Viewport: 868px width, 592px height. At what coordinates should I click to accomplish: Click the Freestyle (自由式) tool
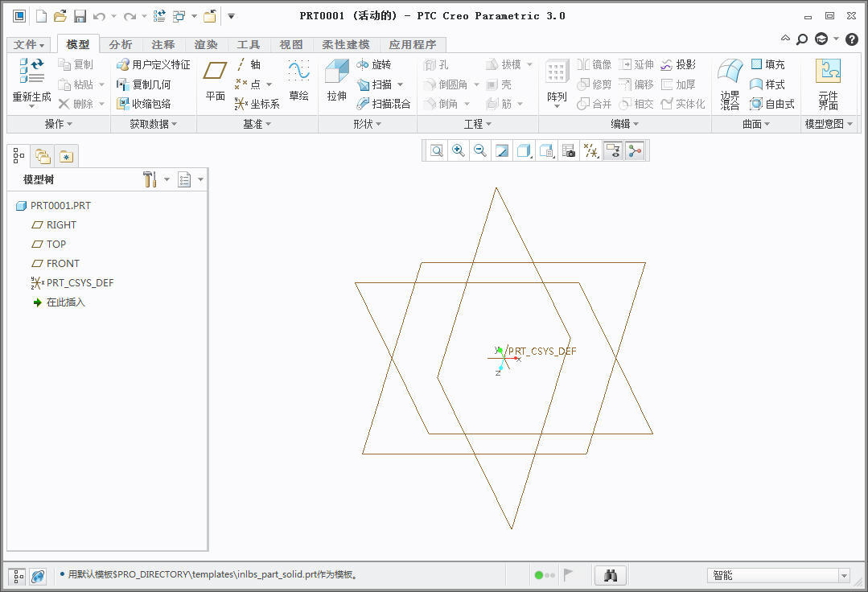click(772, 104)
